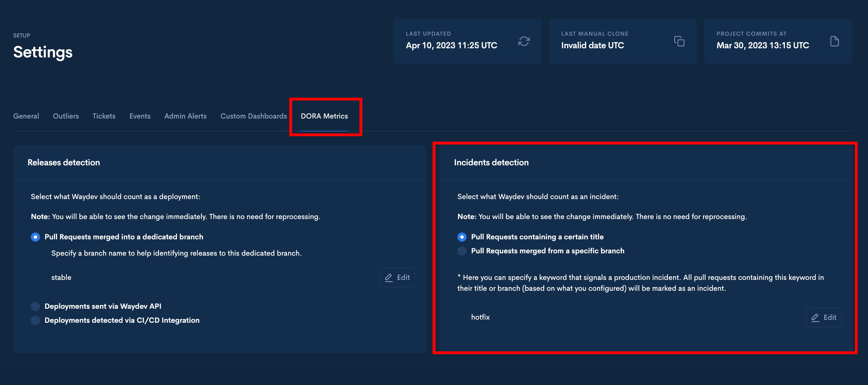
Task: Open the General settings tab
Action: [26, 116]
